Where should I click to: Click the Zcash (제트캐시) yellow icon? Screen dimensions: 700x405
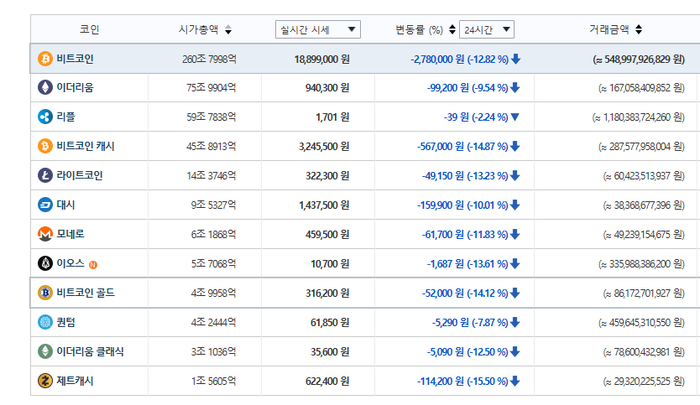click(45, 381)
